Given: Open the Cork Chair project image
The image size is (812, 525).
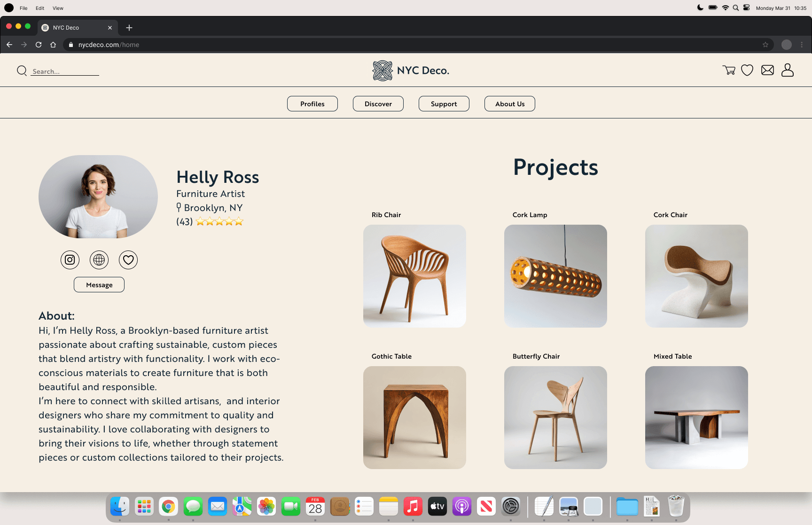Looking at the screenshot, I should pos(696,276).
